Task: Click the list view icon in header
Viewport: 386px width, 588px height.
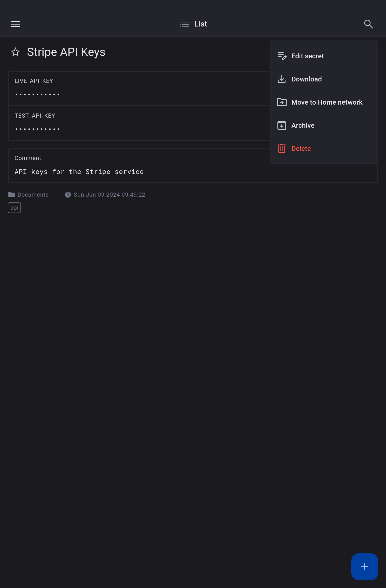Action: pos(185,24)
